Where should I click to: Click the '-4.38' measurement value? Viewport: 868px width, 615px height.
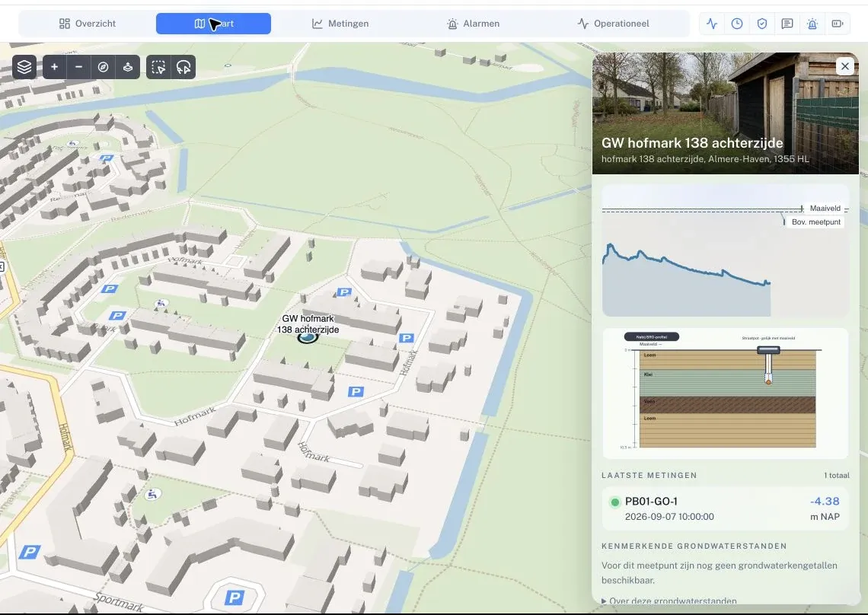point(825,501)
